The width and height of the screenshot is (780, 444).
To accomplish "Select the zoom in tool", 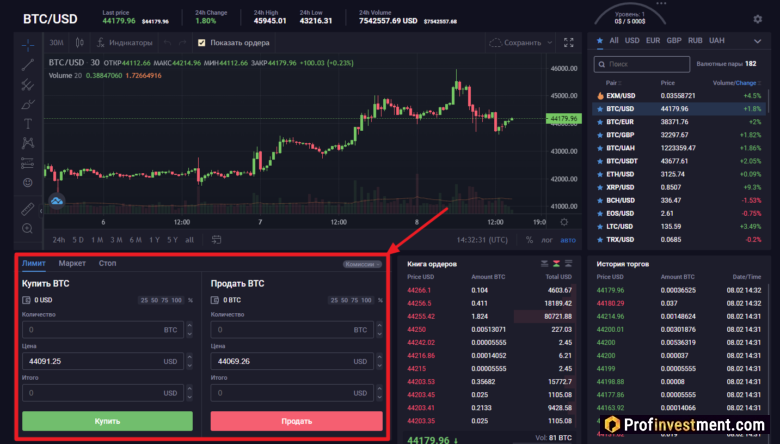I will (x=28, y=228).
